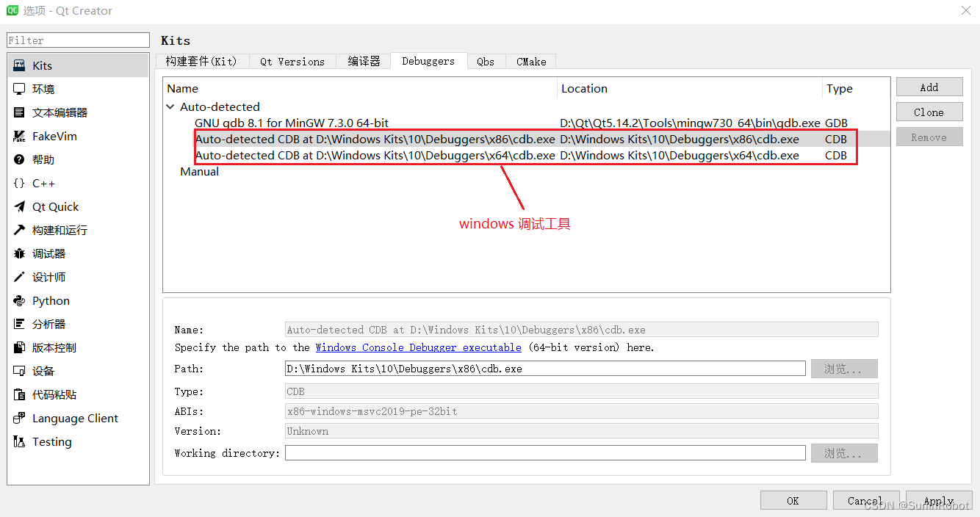Click the debugger Path input field
The image size is (980, 517).
click(545, 369)
